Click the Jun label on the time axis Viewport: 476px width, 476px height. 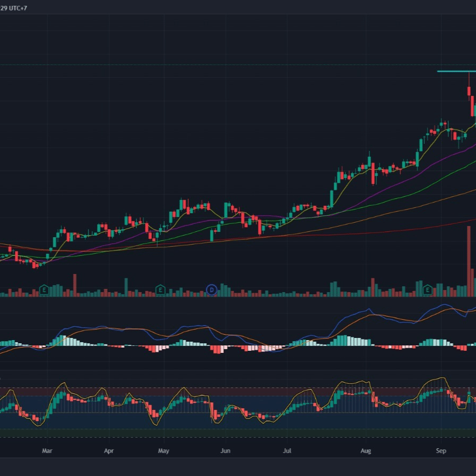pos(225,451)
